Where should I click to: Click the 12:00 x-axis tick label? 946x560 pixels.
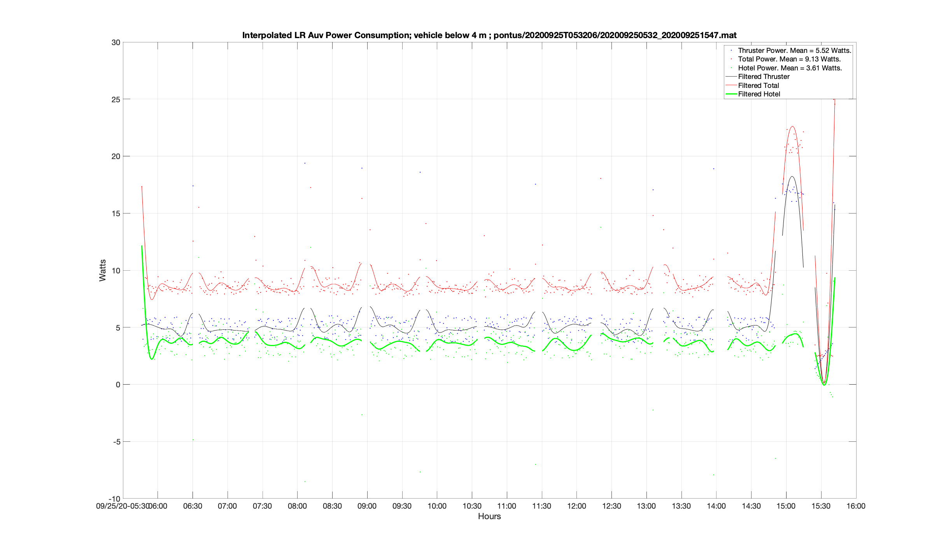pyautogui.click(x=576, y=506)
